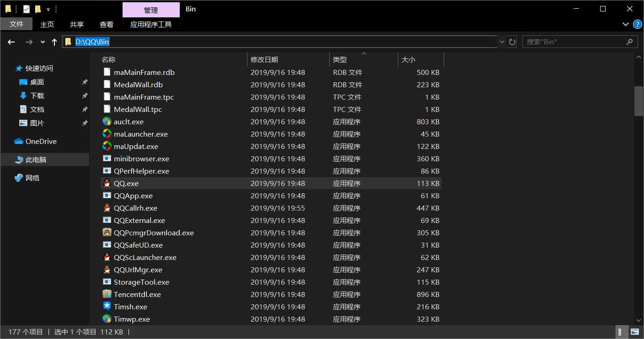Go to 文档 in sidebar
This screenshot has width=644, height=339.
[37, 109]
